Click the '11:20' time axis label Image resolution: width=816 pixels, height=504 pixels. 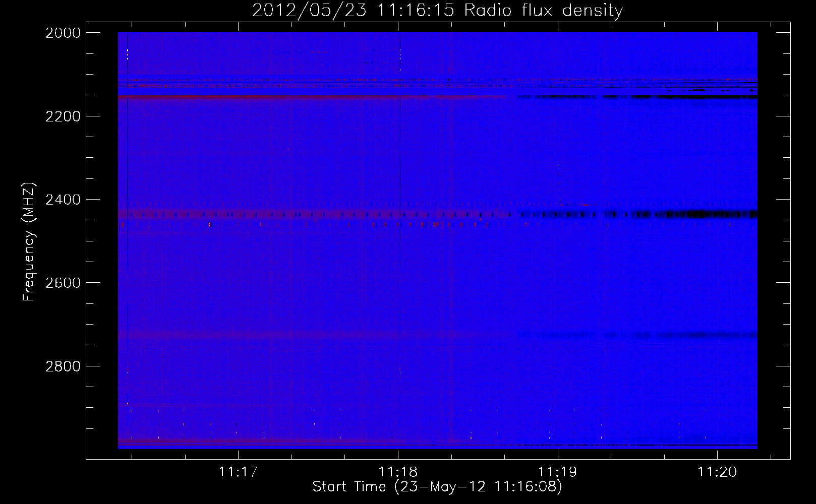coord(717,472)
